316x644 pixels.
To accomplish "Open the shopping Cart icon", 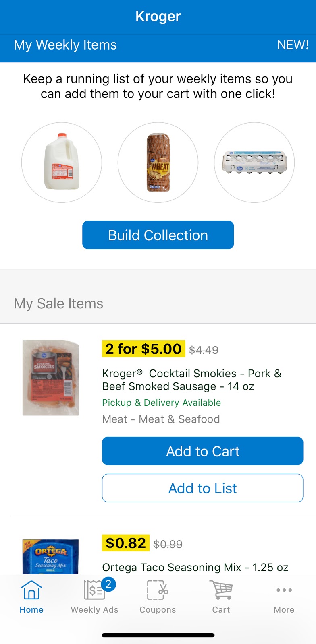I will 221,590.
